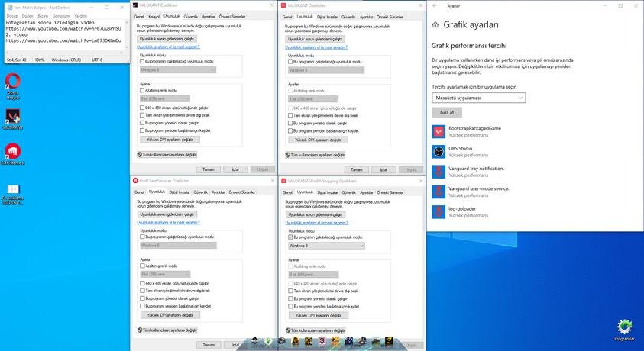644x351 pixels.
Task: Tick 'yeniden başlatma için kaydet' in RiotClientServices dialog
Action: tap(143, 306)
